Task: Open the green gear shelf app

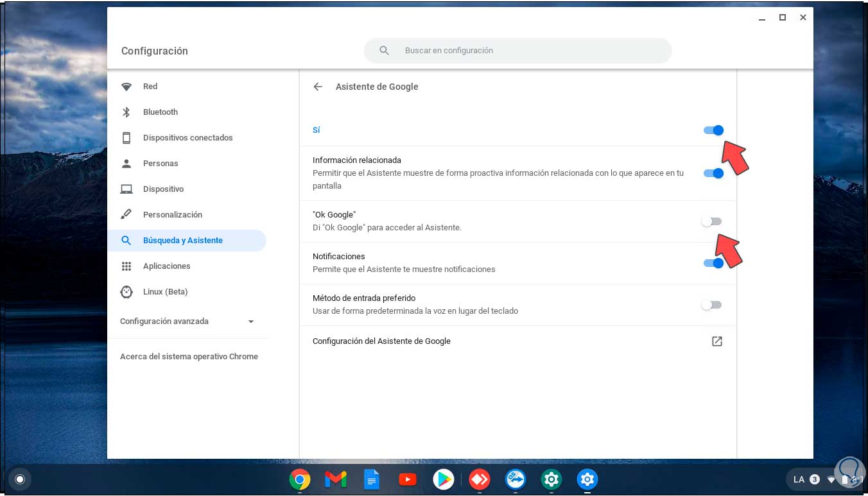Action: point(551,479)
